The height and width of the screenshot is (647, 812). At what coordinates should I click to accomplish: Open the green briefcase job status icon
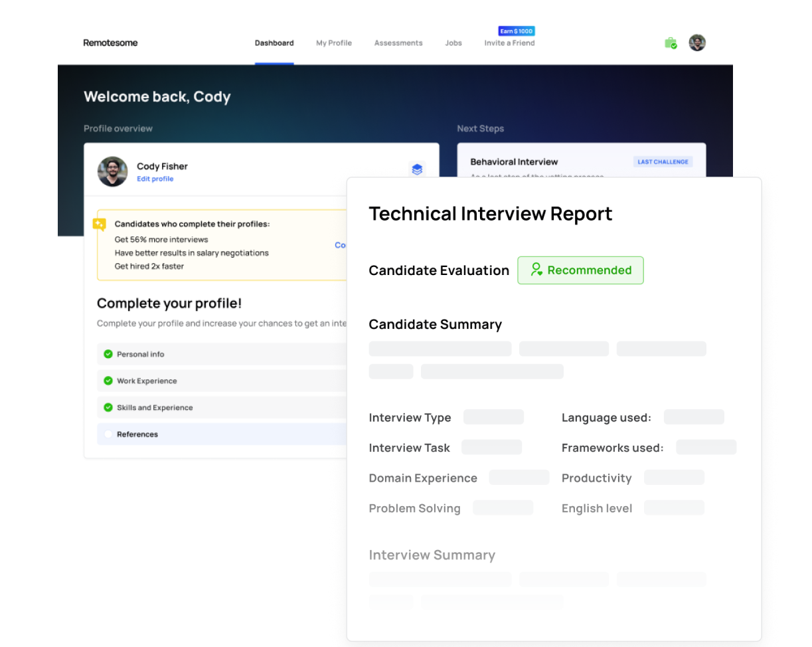[x=671, y=43]
